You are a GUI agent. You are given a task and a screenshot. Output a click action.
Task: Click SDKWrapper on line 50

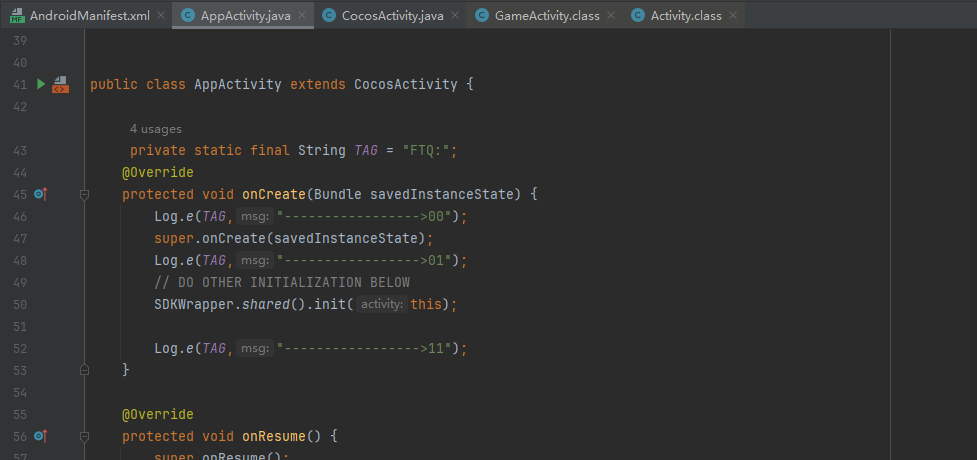pyautogui.click(x=194, y=304)
